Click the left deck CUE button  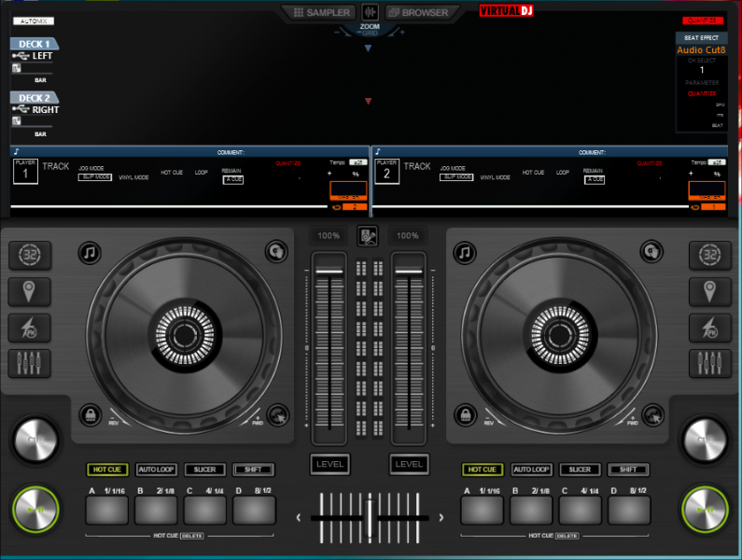click(x=36, y=441)
